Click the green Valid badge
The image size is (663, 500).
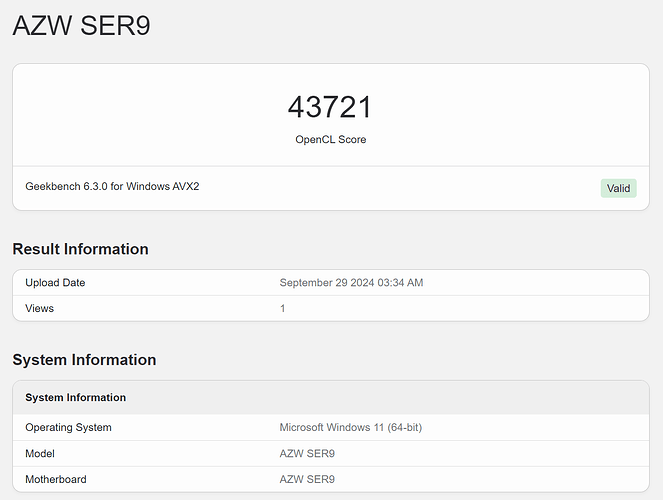coord(618,188)
